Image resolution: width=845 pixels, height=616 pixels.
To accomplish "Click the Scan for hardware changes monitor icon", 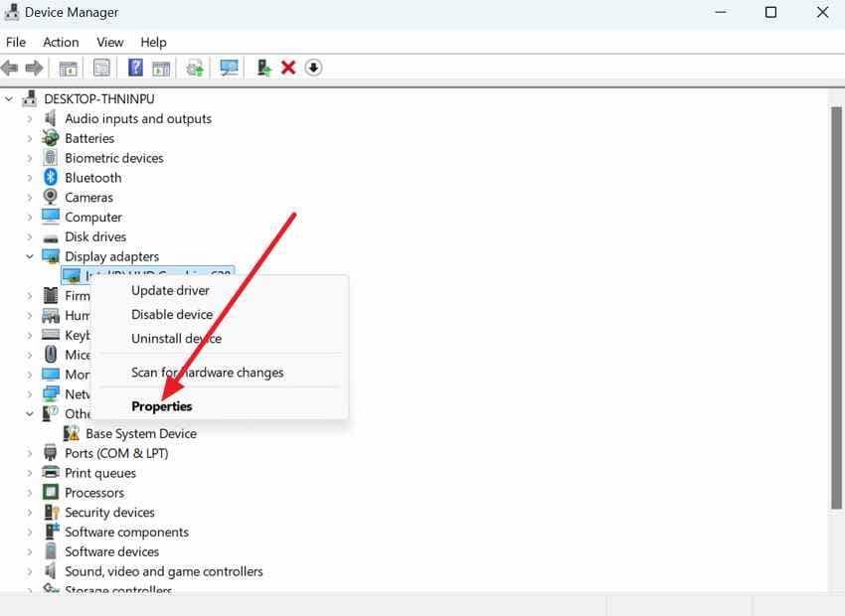I will (229, 68).
